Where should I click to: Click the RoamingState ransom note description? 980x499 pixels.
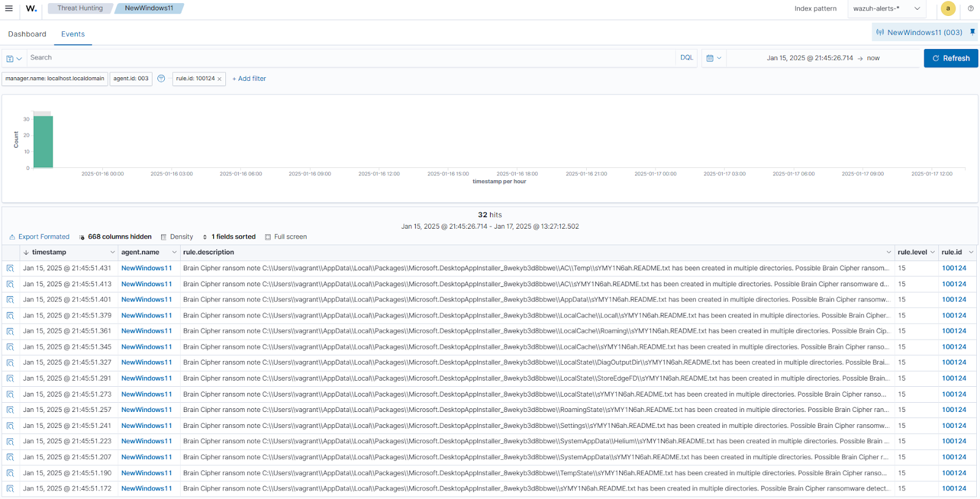click(536, 410)
